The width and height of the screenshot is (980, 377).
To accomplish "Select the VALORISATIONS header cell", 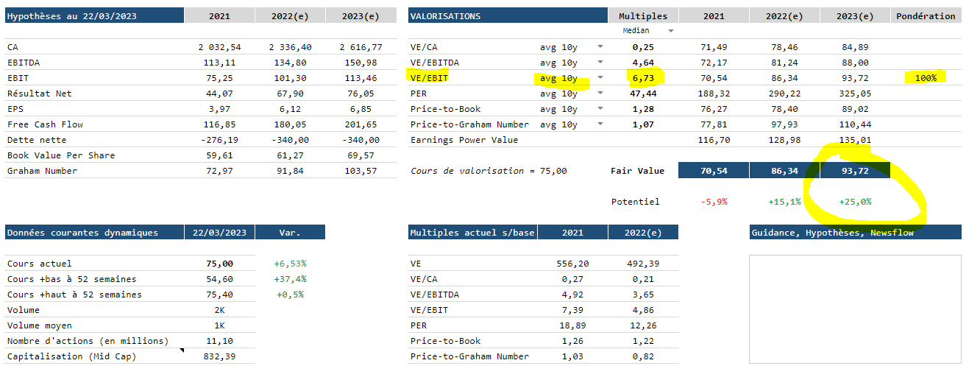I will click(508, 15).
